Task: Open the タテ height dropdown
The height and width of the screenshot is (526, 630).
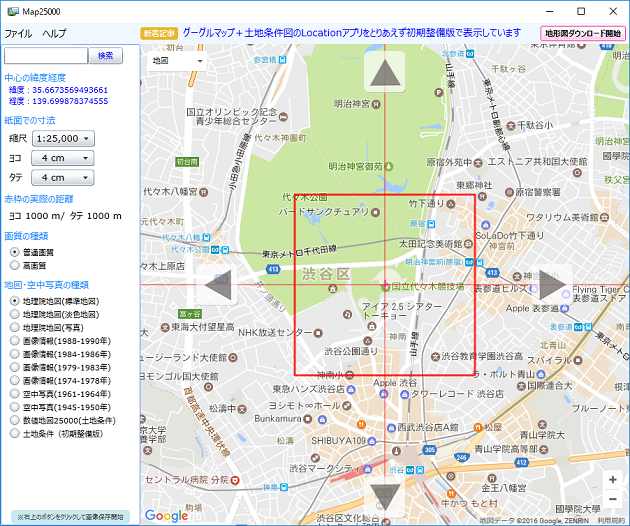Action: coord(63,178)
